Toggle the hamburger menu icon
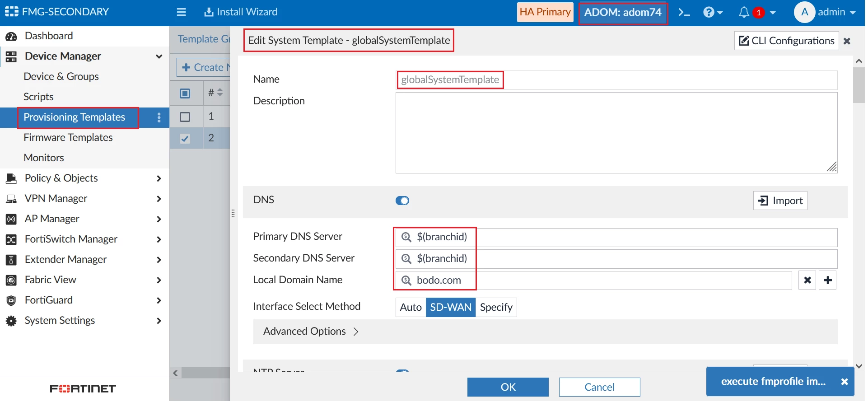This screenshot has width=868, height=402. (x=182, y=12)
